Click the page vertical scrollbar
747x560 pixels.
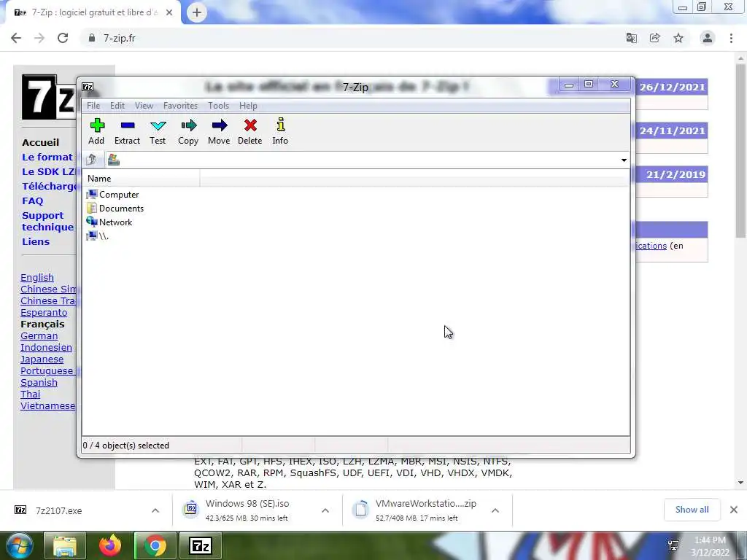click(740, 152)
